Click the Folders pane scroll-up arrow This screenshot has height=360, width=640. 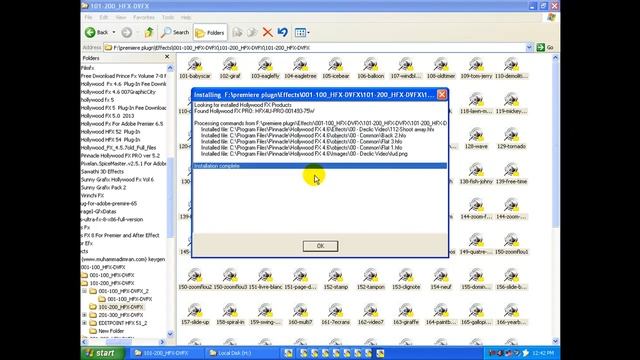coord(170,68)
